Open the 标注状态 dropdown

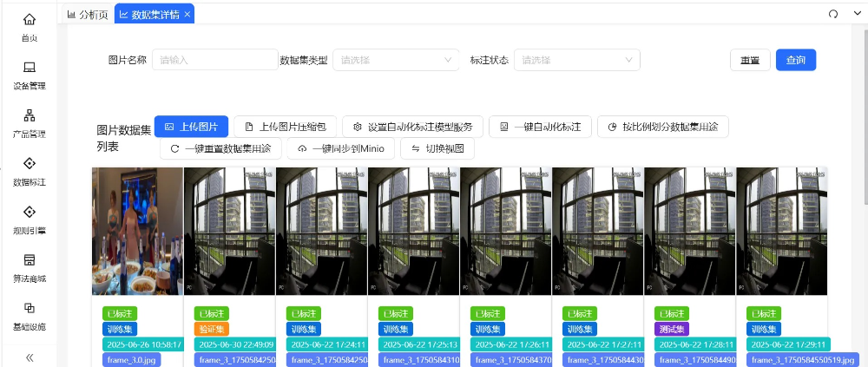pos(577,60)
